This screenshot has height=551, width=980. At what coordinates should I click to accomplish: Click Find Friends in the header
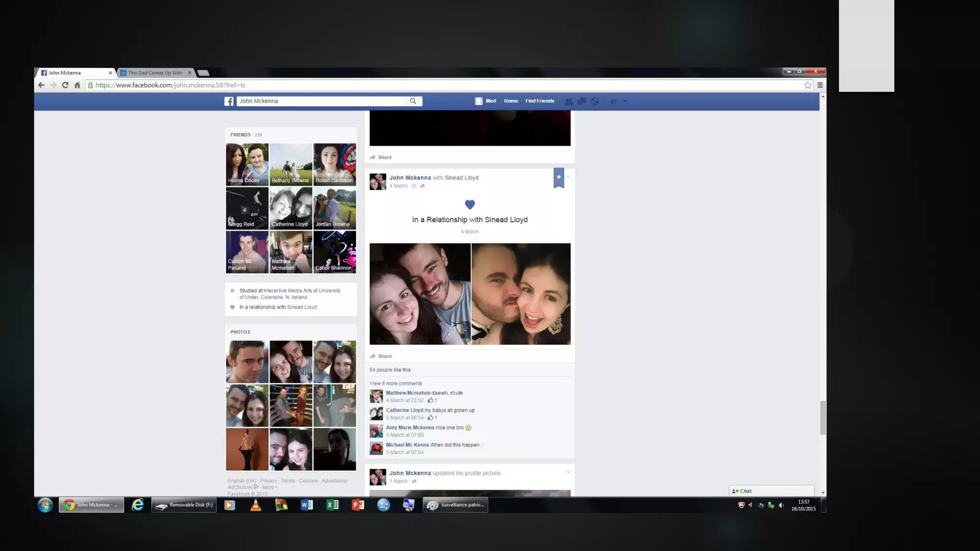540,101
